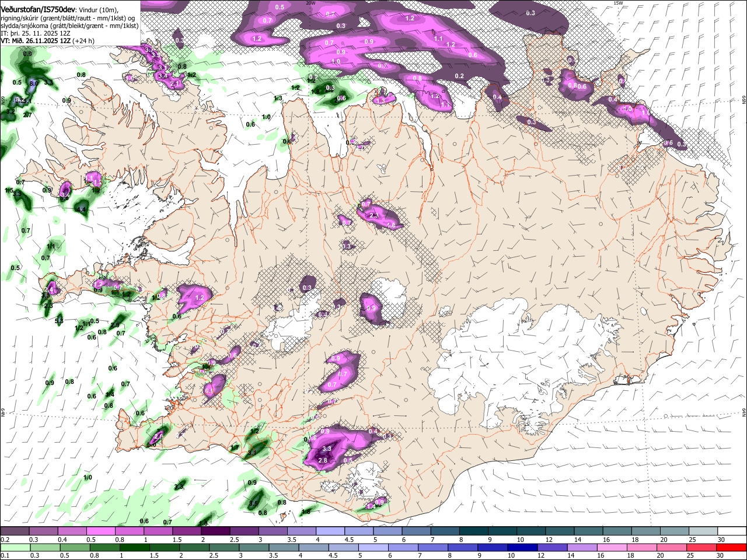Image resolution: width=747 pixels, height=560 pixels.
Task: Click the 'slydda/snjókoma' legend description line
Action: pyautogui.click(x=69, y=26)
